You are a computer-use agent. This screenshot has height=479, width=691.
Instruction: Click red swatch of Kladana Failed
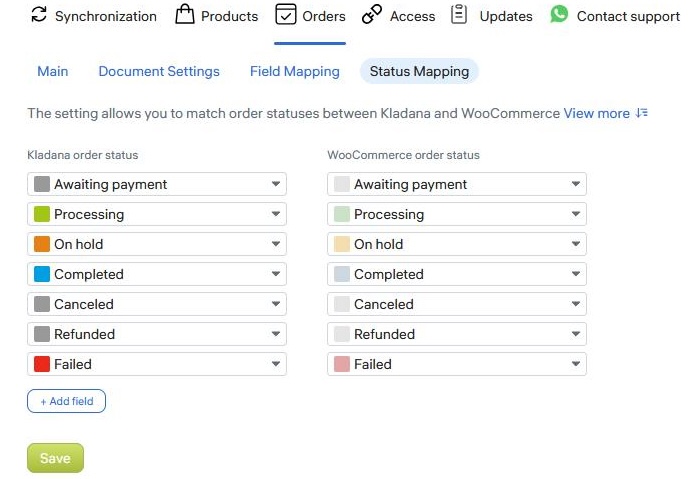(x=42, y=364)
